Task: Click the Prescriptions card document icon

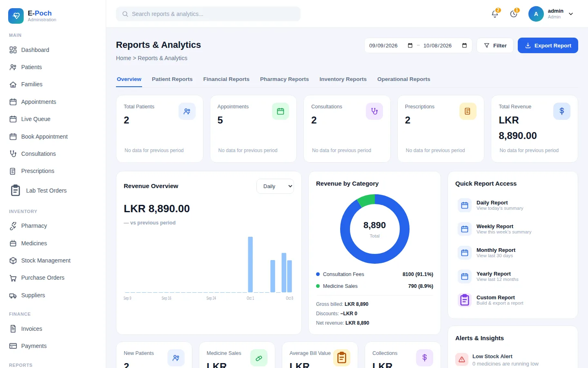Action: 468,111
